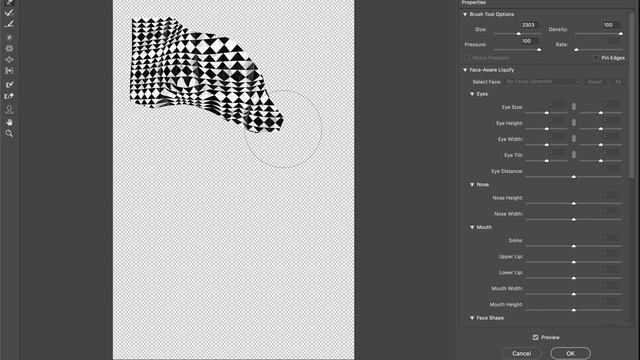
Task: Collapse the Mouth section
Action: coord(472,227)
